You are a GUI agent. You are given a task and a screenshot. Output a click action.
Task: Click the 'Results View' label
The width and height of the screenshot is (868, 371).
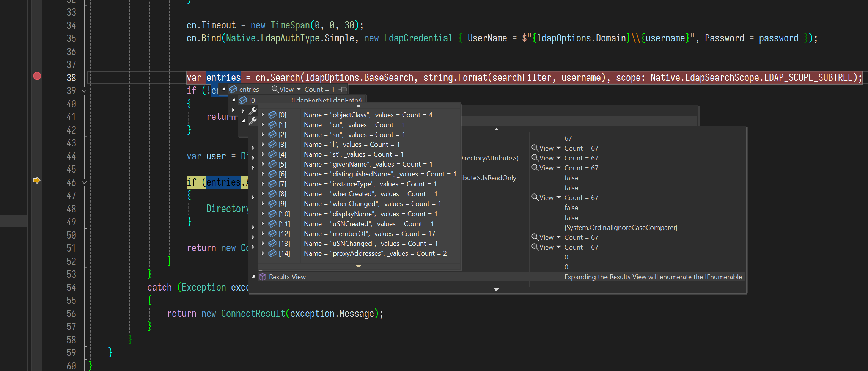click(287, 277)
